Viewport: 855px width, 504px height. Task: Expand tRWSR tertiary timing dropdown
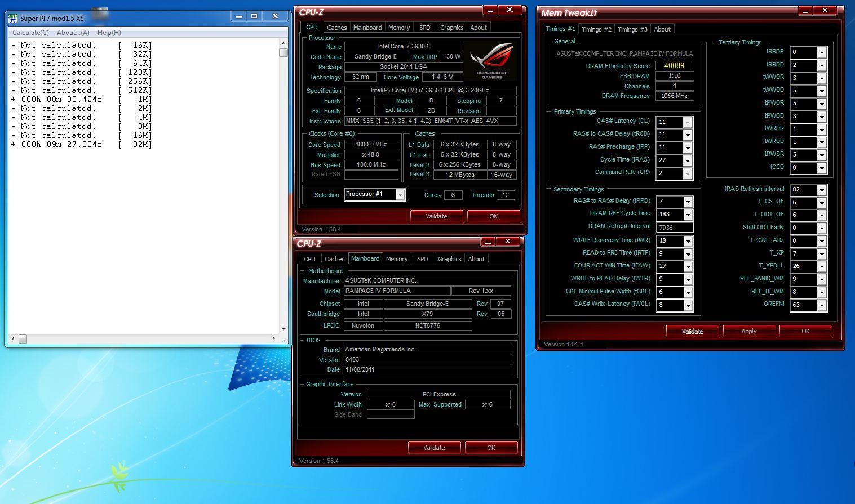pyautogui.click(x=822, y=155)
